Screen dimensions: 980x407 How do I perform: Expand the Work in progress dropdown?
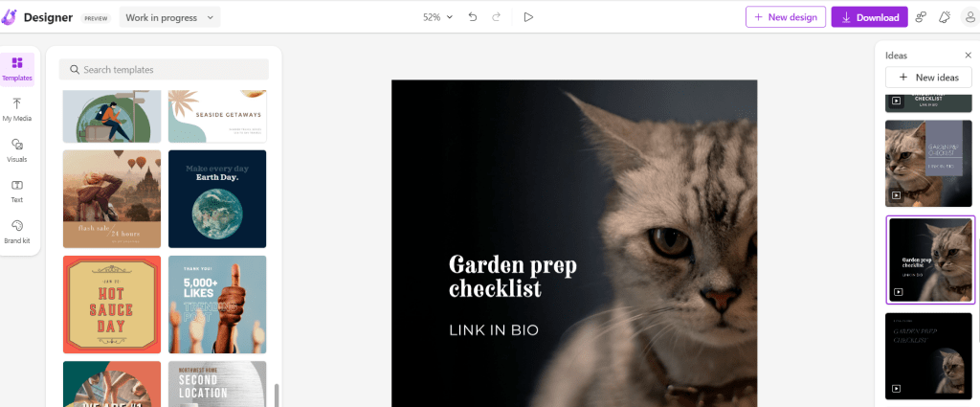pyautogui.click(x=170, y=17)
